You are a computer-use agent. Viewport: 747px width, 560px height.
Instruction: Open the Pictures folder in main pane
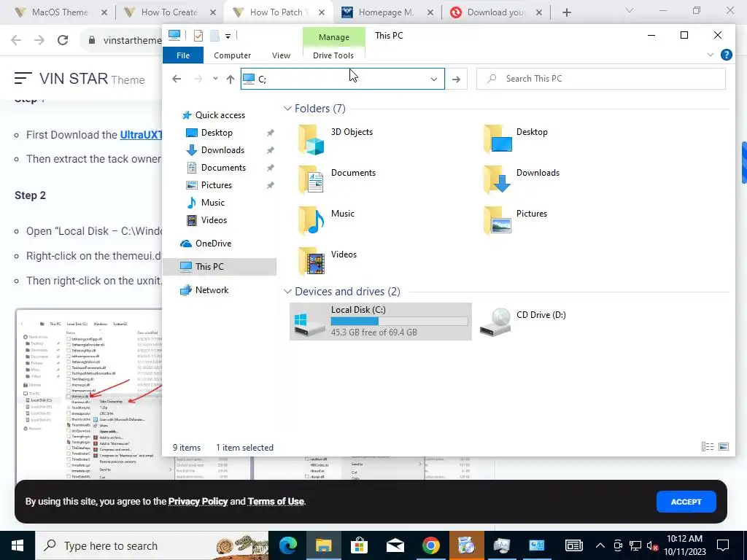(x=516, y=220)
